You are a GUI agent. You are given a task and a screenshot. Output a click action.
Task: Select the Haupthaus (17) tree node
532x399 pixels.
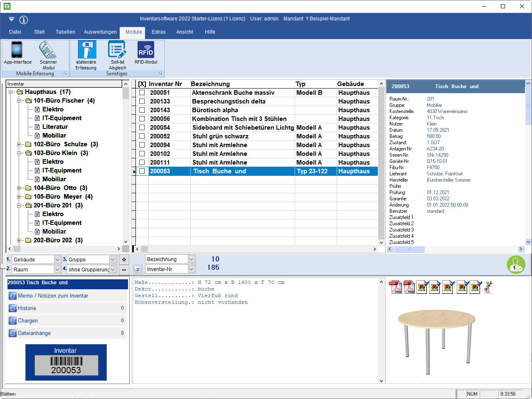pyautogui.click(x=48, y=92)
